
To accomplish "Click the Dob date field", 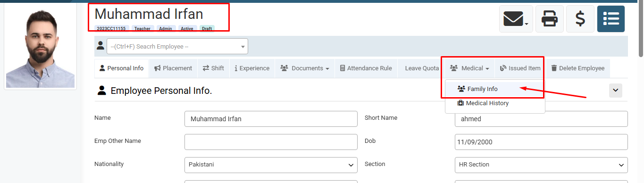I will 541,142.
